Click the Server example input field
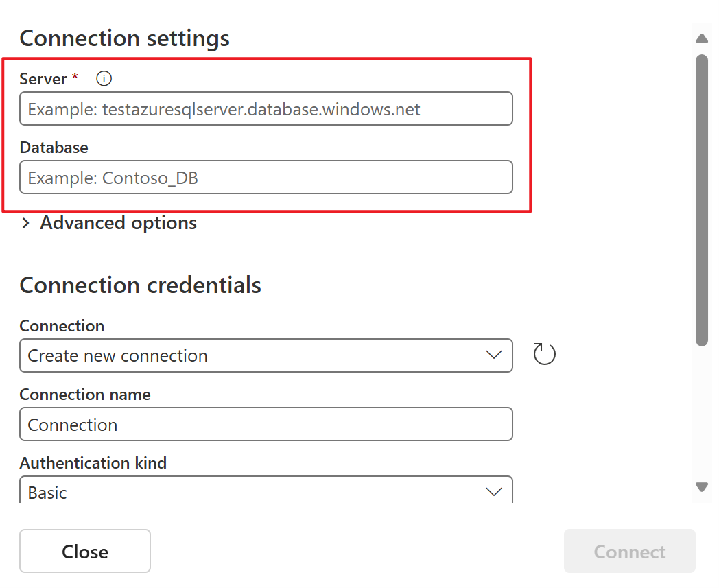 coord(266,108)
